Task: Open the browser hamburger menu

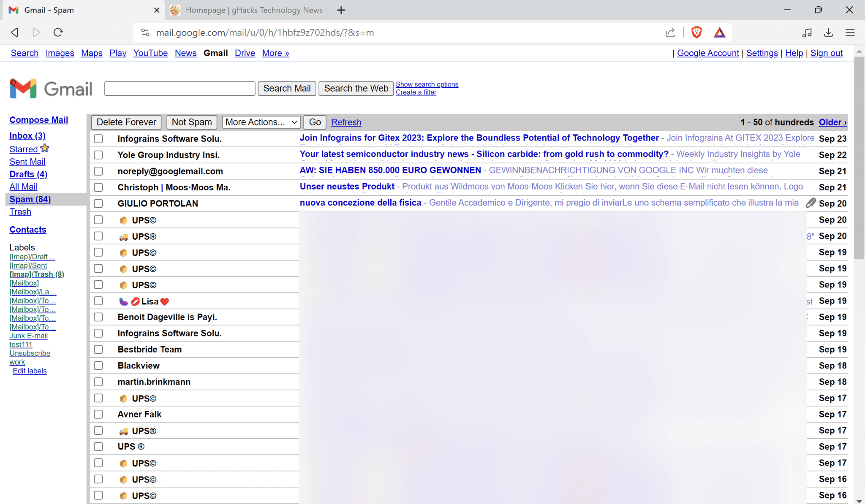Action: point(850,32)
